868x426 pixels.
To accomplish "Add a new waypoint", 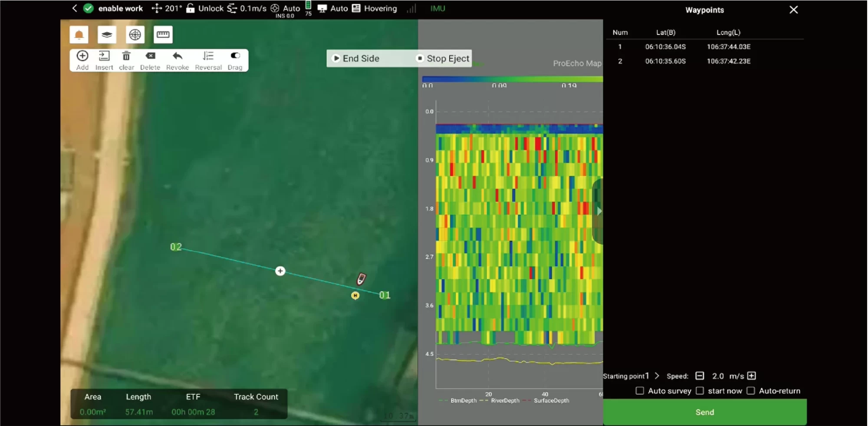I will (x=82, y=60).
